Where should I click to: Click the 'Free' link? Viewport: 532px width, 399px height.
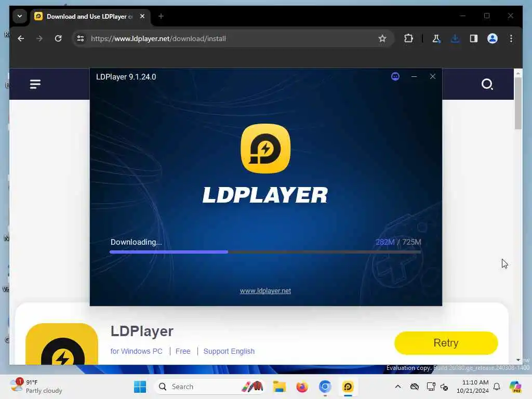183,351
